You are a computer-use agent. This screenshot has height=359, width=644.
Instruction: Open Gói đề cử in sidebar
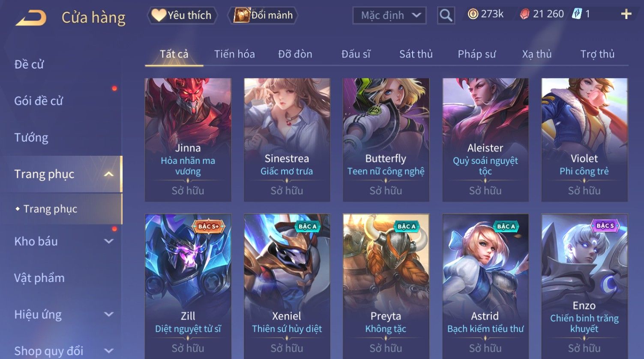click(39, 101)
